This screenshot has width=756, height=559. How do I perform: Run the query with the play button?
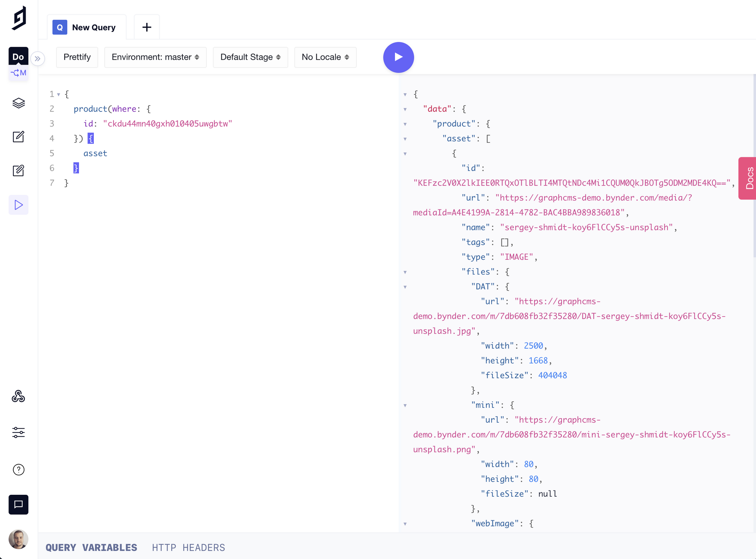[x=398, y=57]
